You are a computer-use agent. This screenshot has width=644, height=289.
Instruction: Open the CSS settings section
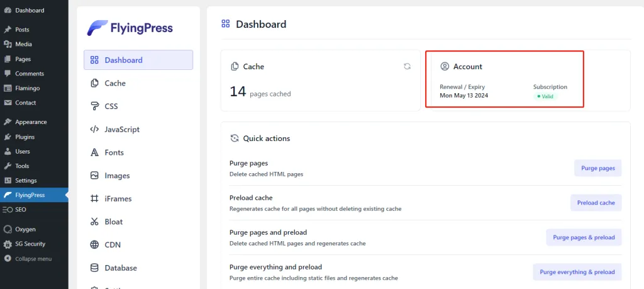pos(111,106)
